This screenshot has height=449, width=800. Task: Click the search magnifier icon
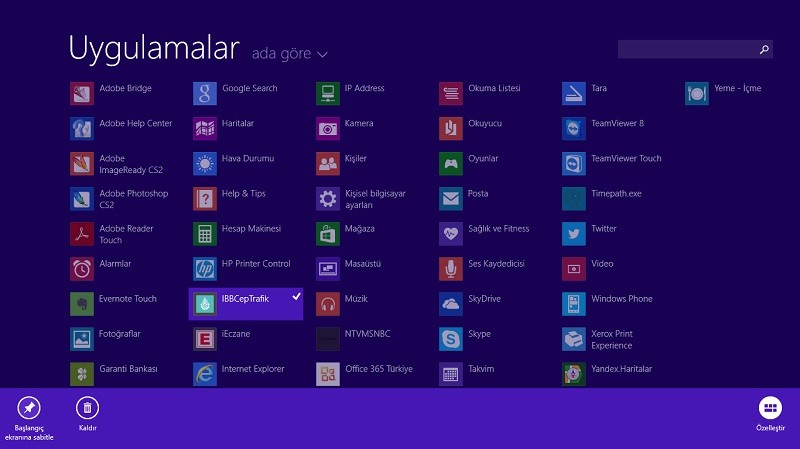(x=764, y=49)
